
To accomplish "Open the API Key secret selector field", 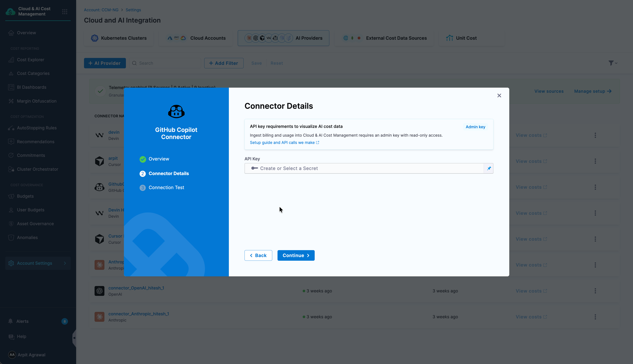I will coord(364,168).
